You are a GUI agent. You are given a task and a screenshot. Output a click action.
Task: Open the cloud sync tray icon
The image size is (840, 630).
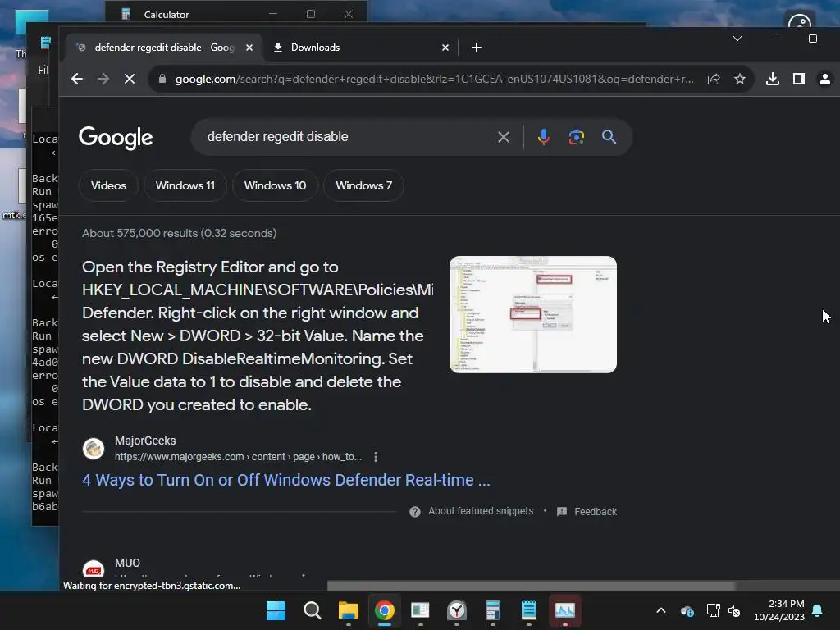tap(687, 610)
